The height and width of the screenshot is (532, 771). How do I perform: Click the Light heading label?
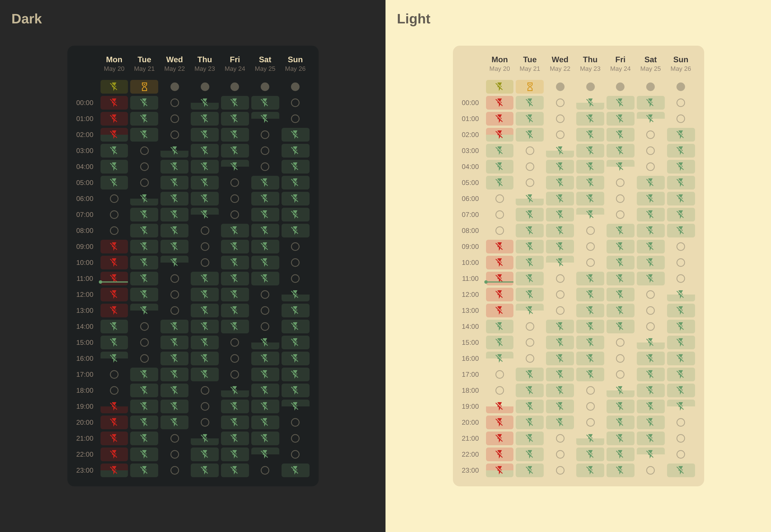413,19
